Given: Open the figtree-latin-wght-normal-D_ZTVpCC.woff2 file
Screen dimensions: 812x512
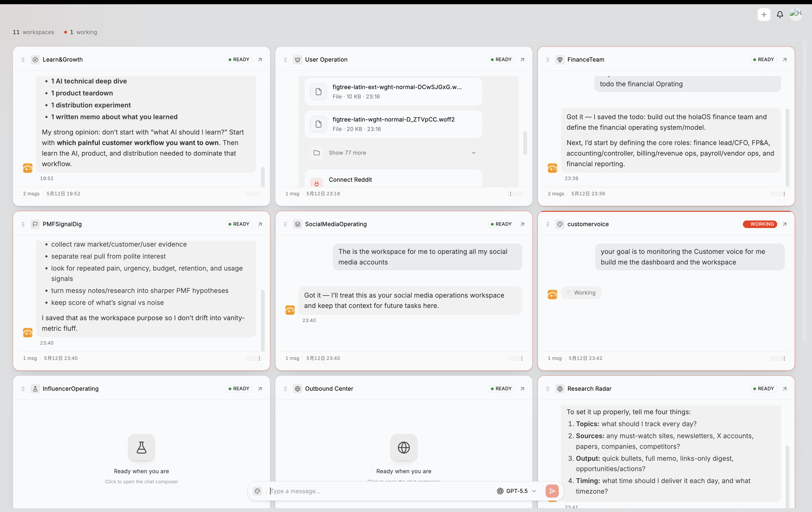Looking at the screenshot, I should [393, 124].
